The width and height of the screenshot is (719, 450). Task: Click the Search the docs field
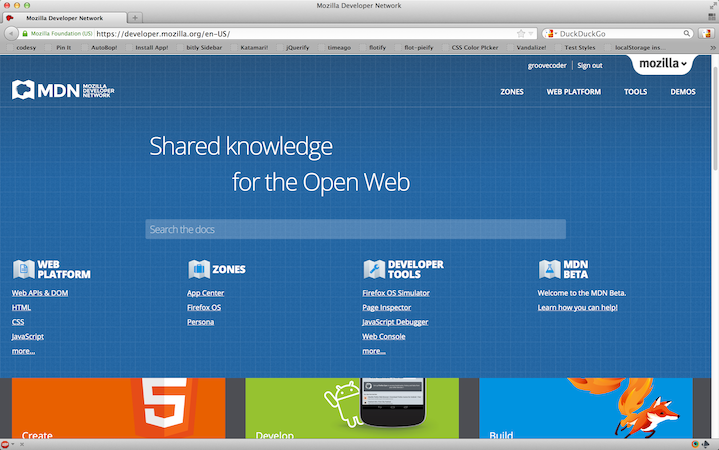pyautogui.click(x=355, y=229)
